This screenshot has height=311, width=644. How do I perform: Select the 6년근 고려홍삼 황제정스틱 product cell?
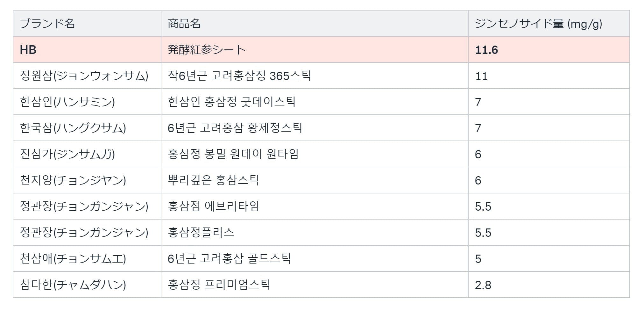[x=235, y=128]
